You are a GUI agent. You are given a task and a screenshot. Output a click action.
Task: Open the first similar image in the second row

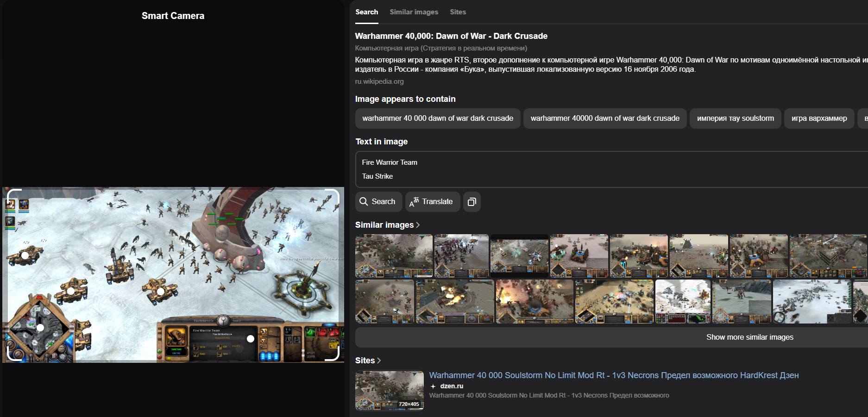click(x=384, y=301)
